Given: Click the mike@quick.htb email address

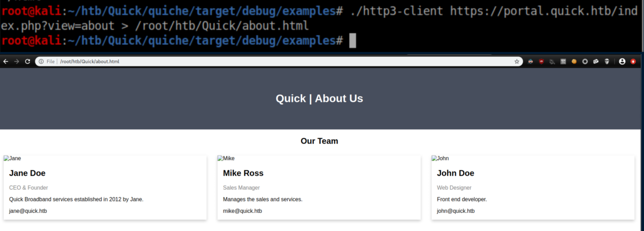Looking at the screenshot, I should click(242, 211).
